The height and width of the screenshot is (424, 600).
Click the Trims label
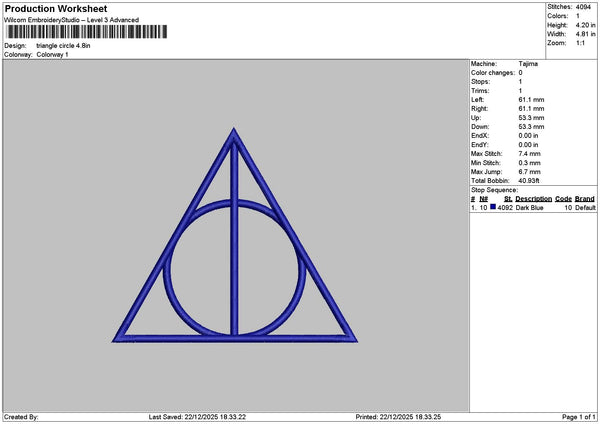480,91
